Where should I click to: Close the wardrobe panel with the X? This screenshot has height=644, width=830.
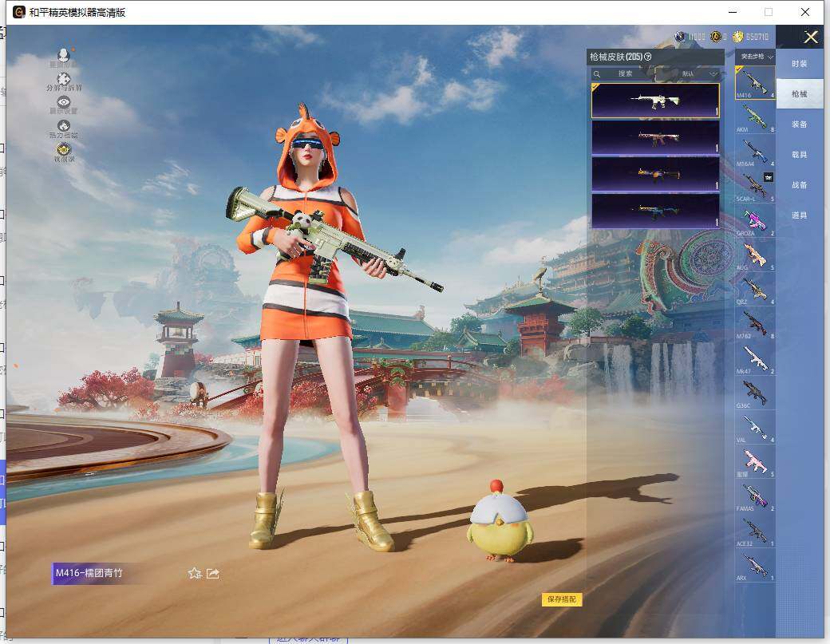(811, 37)
